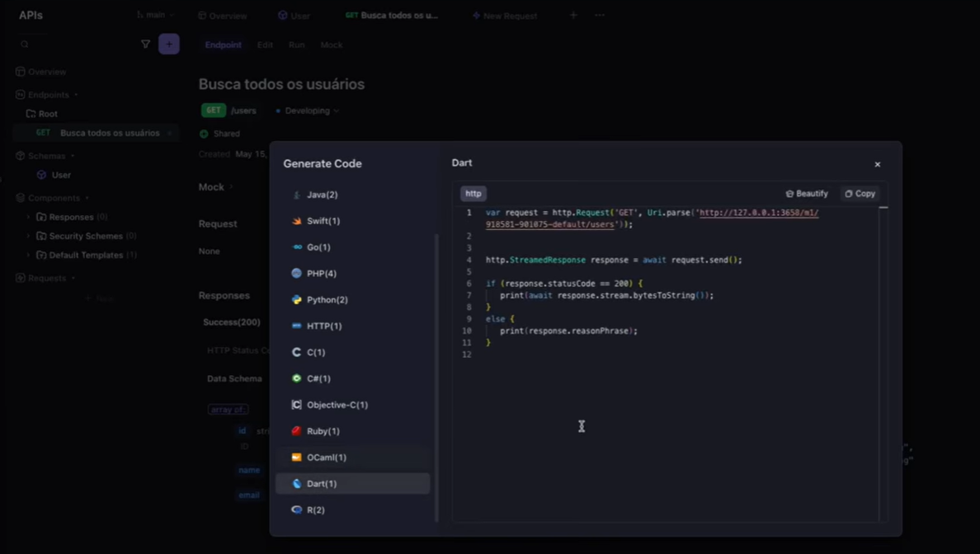Viewport: 980px width, 554px height.
Task: Select the Swift language icon
Action: (296, 221)
